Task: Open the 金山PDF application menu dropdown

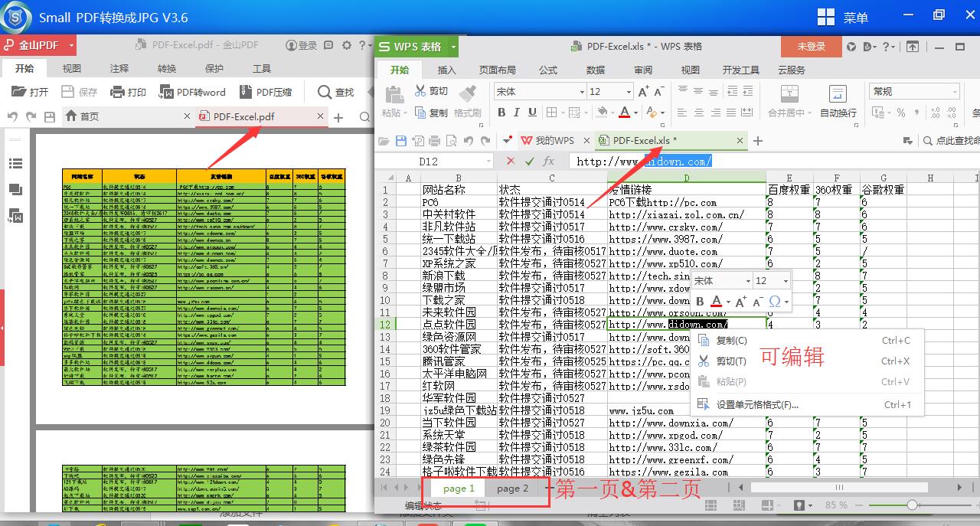Action: pyautogui.click(x=71, y=45)
